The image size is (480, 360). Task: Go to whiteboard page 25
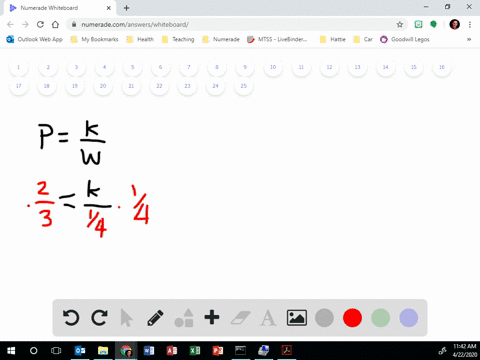(244, 86)
